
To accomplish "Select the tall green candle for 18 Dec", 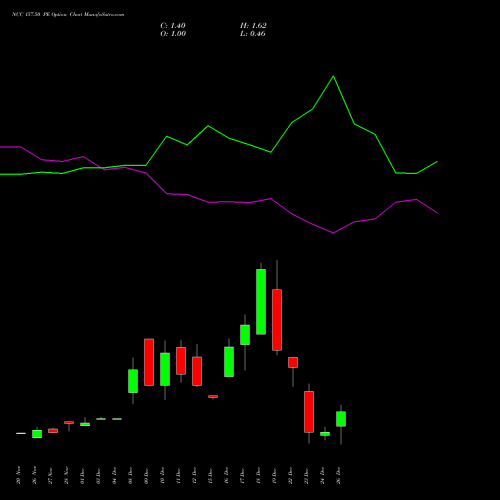I will [x=261, y=302].
